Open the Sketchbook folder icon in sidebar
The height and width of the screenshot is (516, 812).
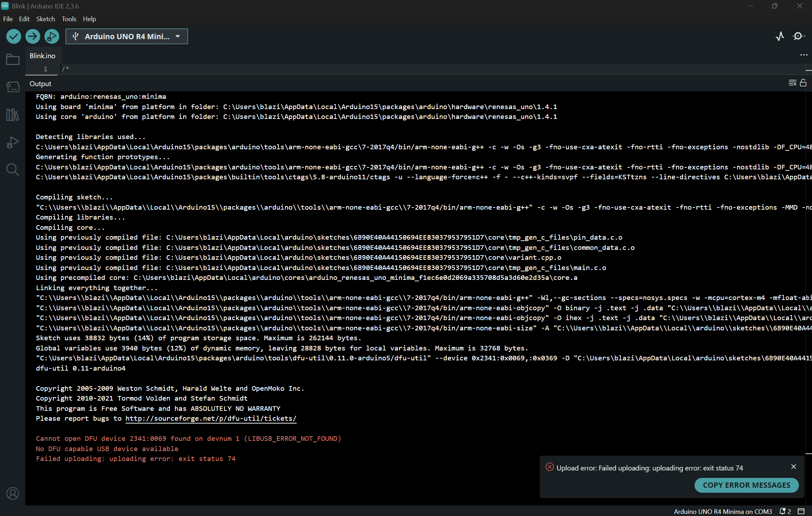click(13, 59)
